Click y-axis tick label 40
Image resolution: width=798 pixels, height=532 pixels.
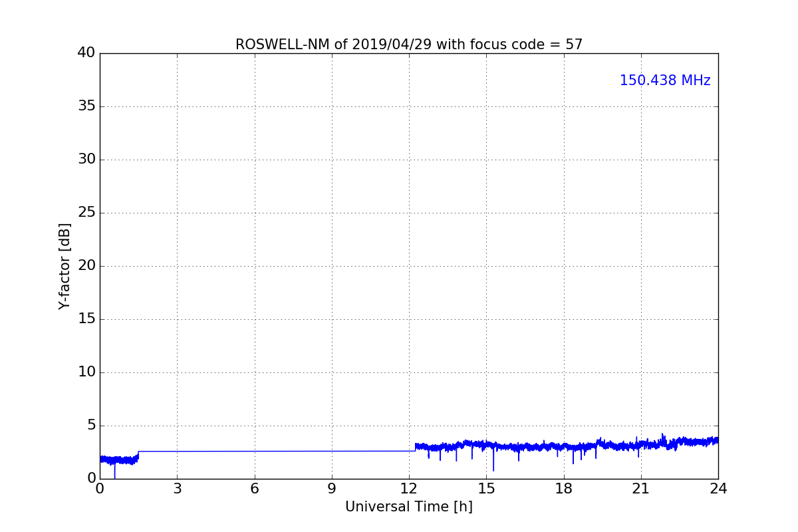86,53
